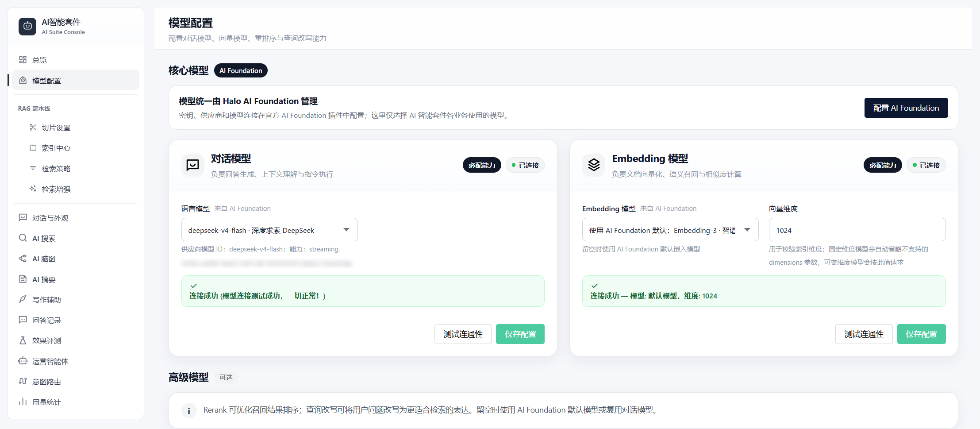The height and width of the screenshot is (429, 980).
Task: Click the AI Foundation badge beside 核心模型
Action: [241, 70]
